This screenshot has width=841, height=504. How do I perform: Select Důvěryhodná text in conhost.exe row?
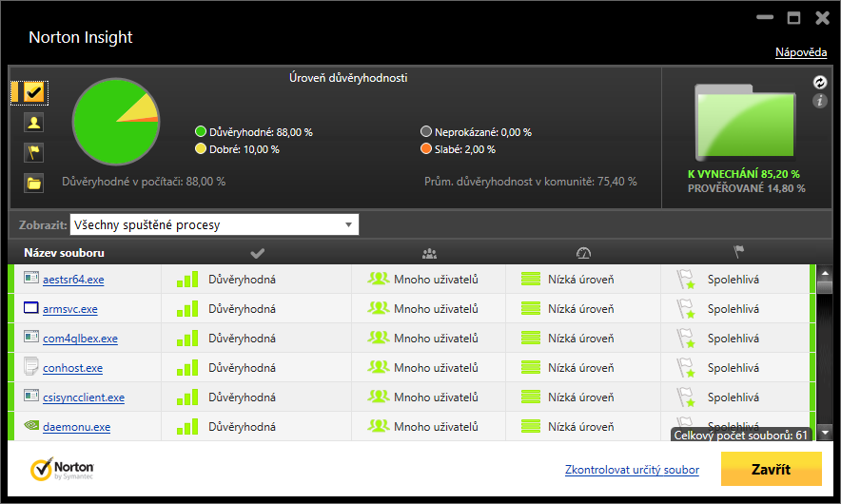tap(242, 368)
